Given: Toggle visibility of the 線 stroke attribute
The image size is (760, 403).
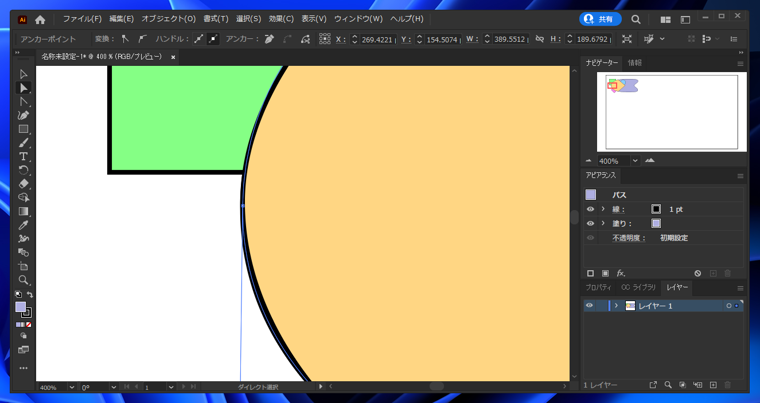Looking at the screenshot, I should point(590,210).
